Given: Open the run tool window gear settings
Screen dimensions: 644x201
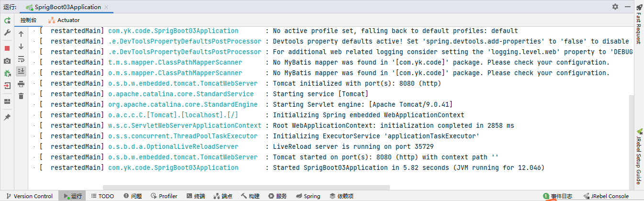Looking at the screenshot, I should [x=615, y=7].
